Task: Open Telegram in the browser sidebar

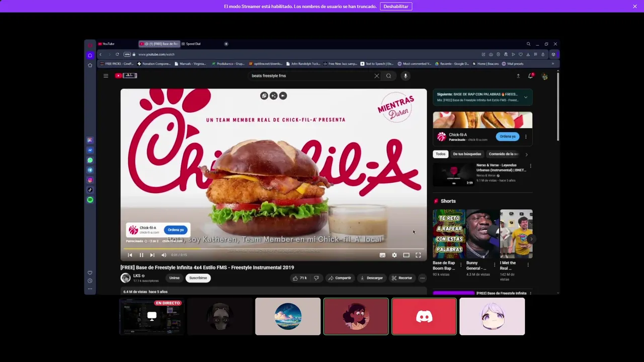Action: coord(90,170)
